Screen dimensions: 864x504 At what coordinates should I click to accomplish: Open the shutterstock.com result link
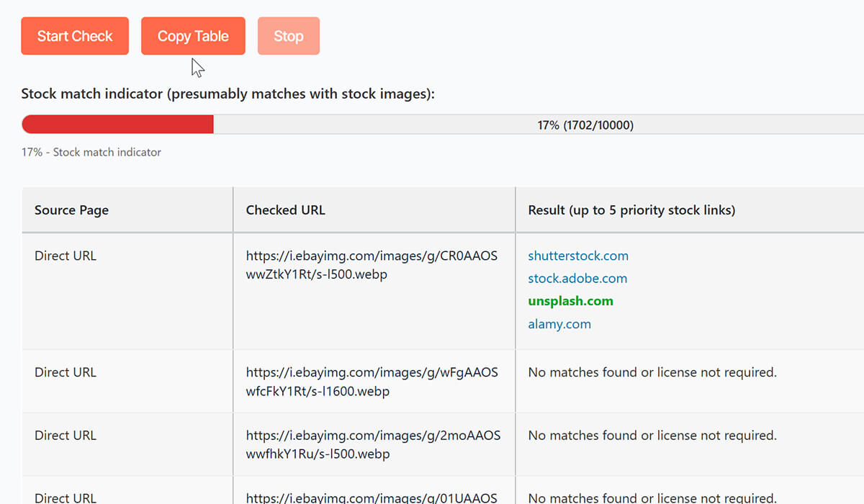pyautogui.click(x=577, y=256)
